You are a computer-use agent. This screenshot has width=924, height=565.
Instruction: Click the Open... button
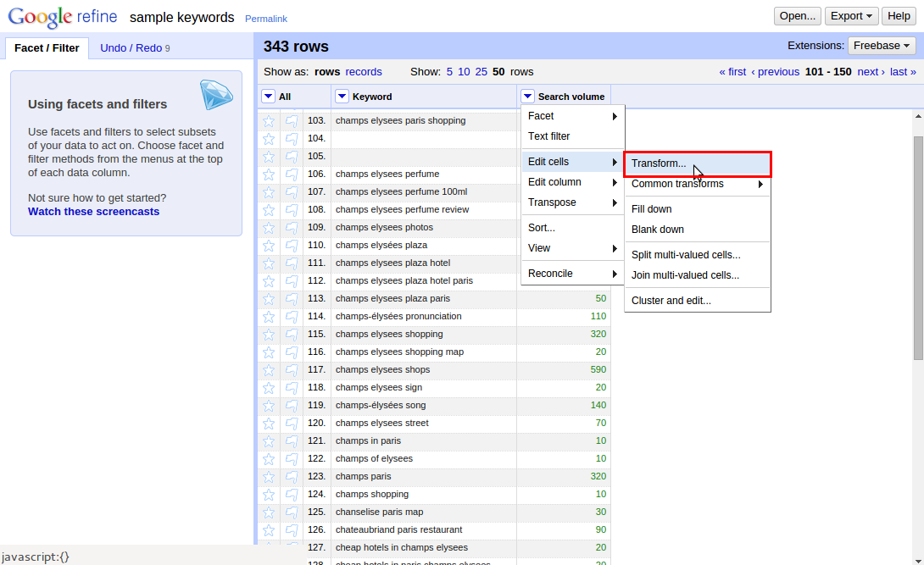(798, 16)
